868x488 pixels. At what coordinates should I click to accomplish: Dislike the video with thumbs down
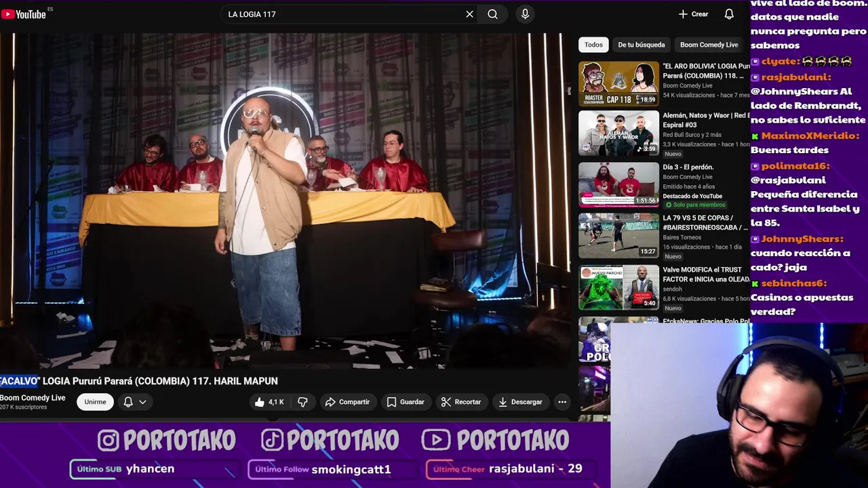pos(302,402)
